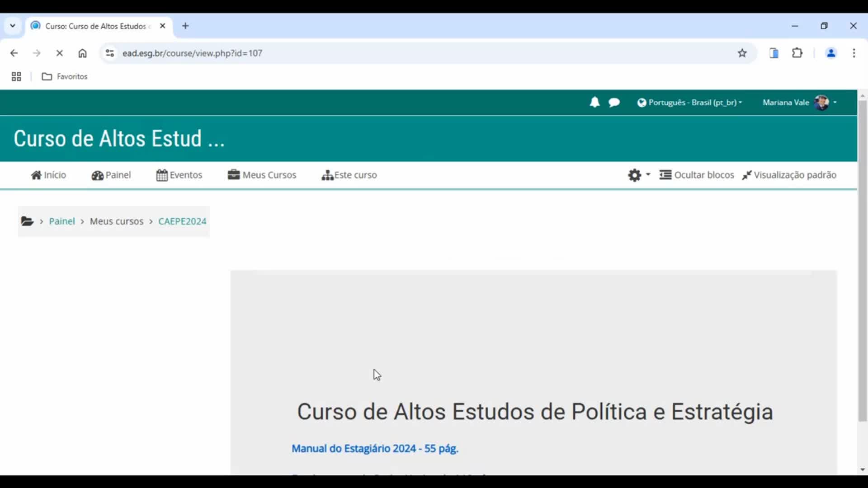Follow the CAEPE2024 breadcrumb link
The width and height of the screenshot is (868, 488).
(182, 221)
